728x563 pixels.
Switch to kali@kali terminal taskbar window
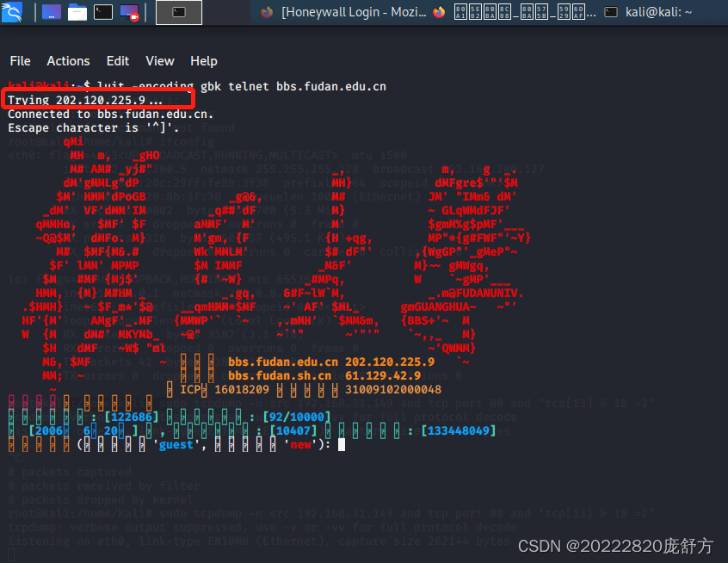point(648,12)
